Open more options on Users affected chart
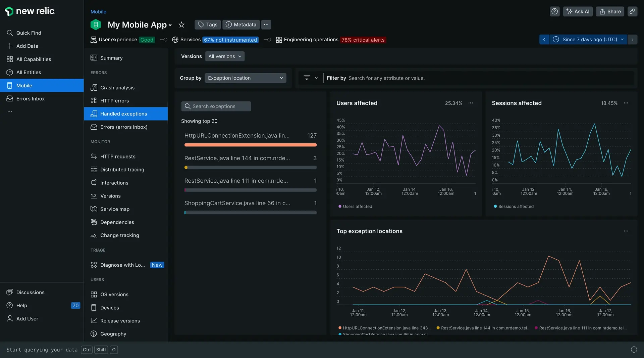The image size is (644, 358). [471, 103]
